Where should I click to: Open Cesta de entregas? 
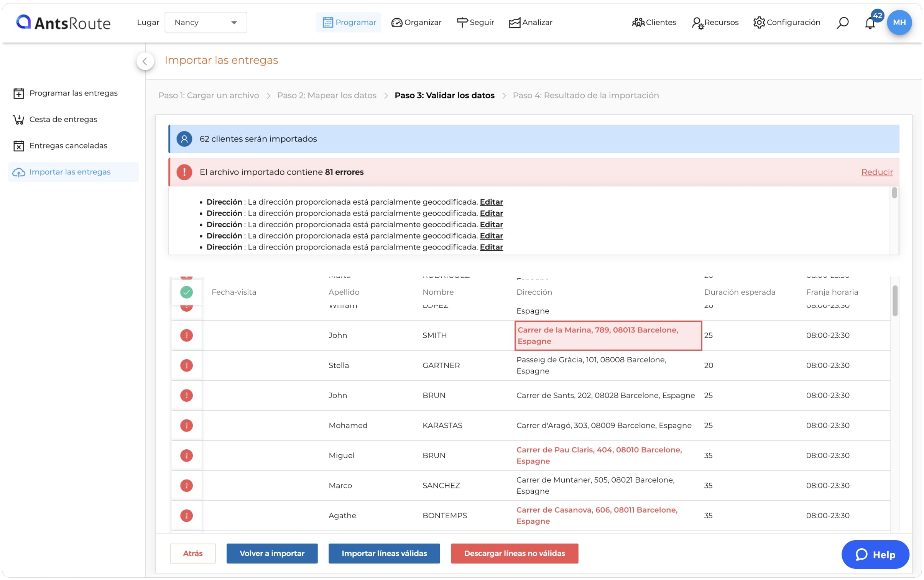point(73,119)
